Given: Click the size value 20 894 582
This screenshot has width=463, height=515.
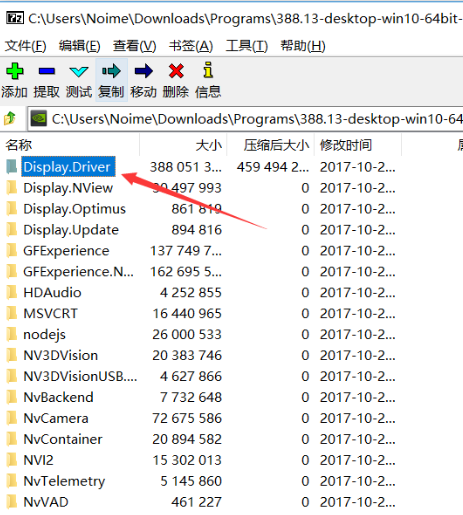Looking at the screenshot, I should tap(187, 439).
